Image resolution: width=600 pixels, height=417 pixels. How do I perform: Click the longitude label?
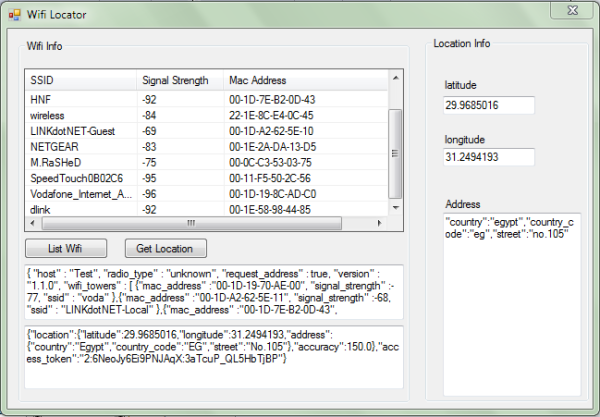[x=465, y=140]
